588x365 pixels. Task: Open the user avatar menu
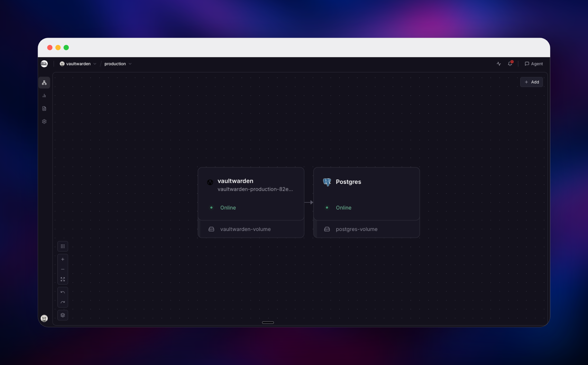[44, 318]
